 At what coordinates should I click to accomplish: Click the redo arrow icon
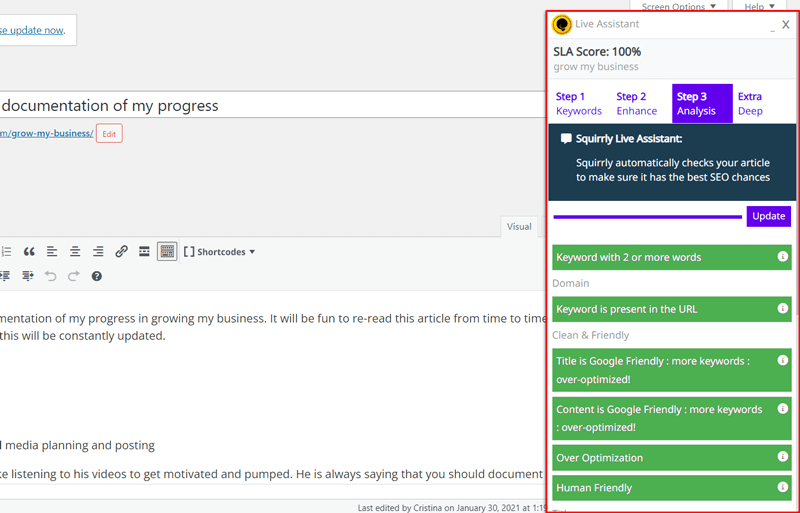(74, 276)
